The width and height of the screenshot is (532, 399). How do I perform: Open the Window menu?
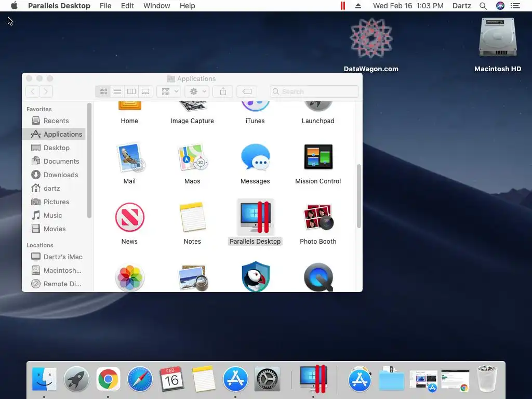tap(157, 6)
